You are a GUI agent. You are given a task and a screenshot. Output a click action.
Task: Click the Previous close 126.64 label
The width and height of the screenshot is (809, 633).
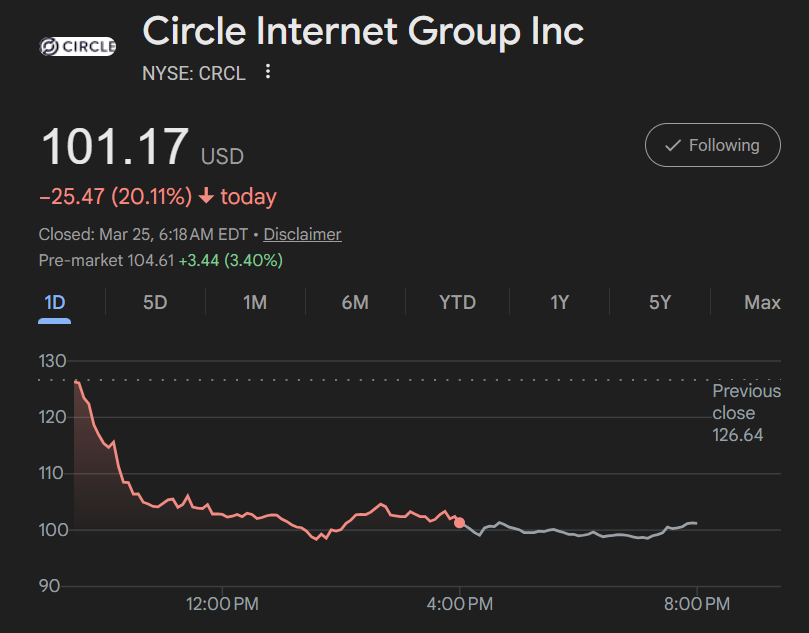point(746,413)
